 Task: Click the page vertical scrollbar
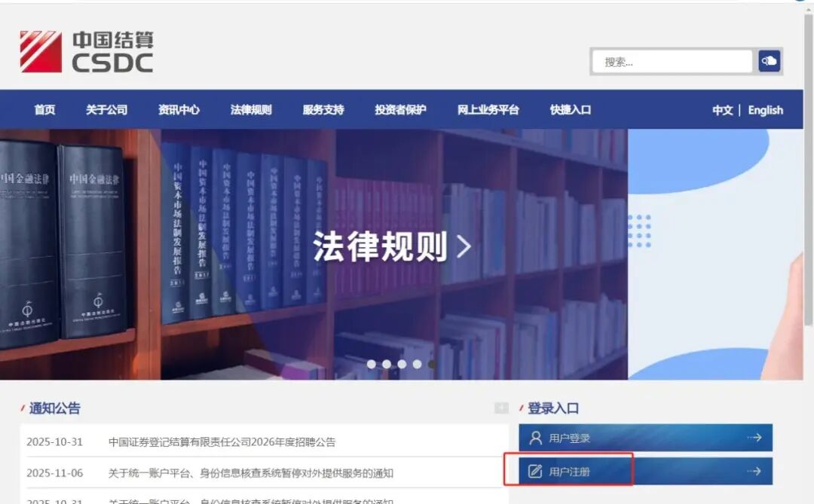pos(808,171)
